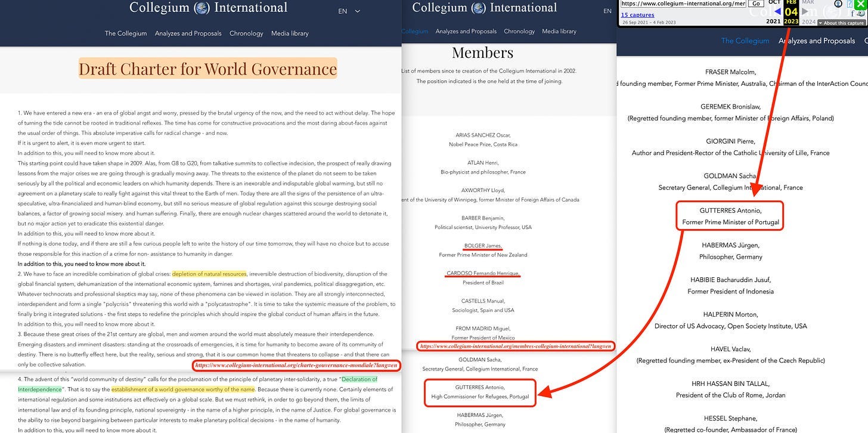Close the Wayback toolbar with green X
The height and width of the screenshot is (433, 868).
(861, 4)
